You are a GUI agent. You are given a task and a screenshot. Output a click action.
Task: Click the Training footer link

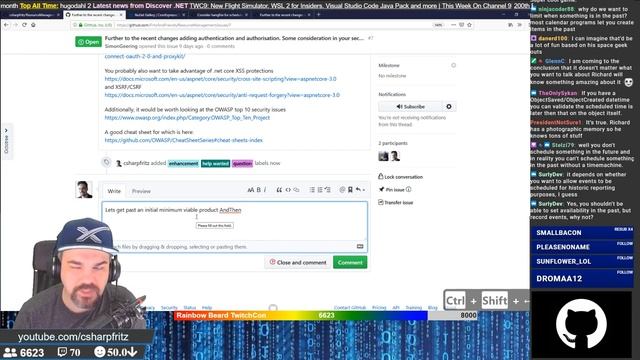click(x=413, y=307)
